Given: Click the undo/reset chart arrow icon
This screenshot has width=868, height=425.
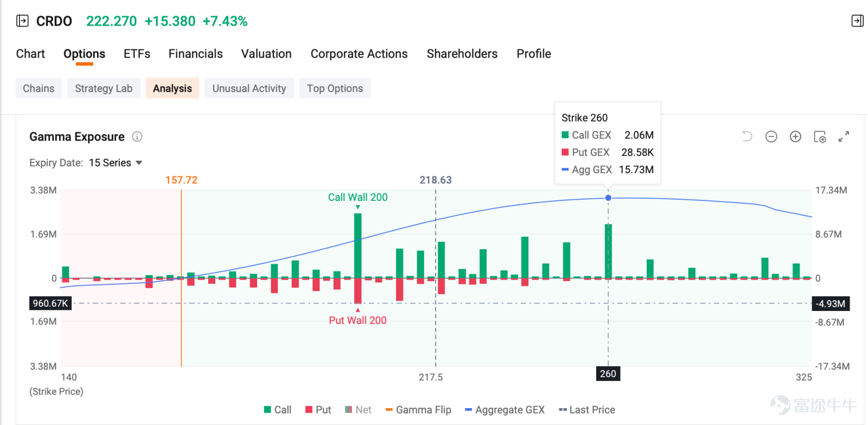Looking at the screenshot, I should [747, 137].
